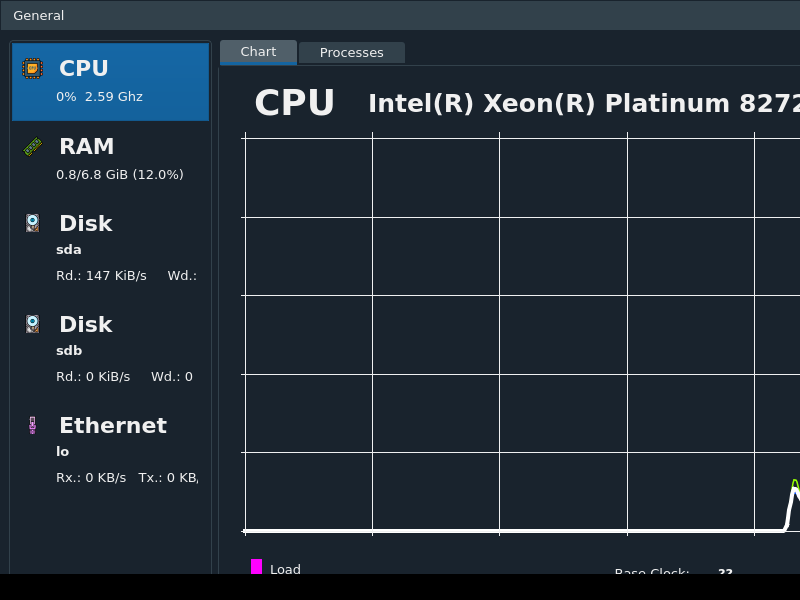
Task: Click the Intel Xeon Platinum processor name
Action: click(x=584, y=104)
